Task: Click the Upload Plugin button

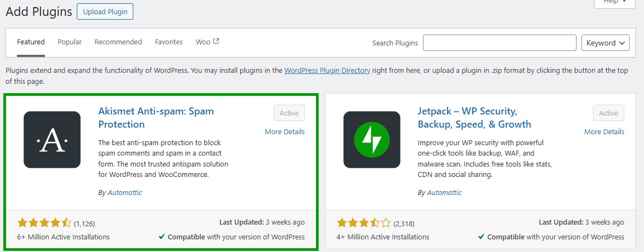Action: (x=105, y=12)
